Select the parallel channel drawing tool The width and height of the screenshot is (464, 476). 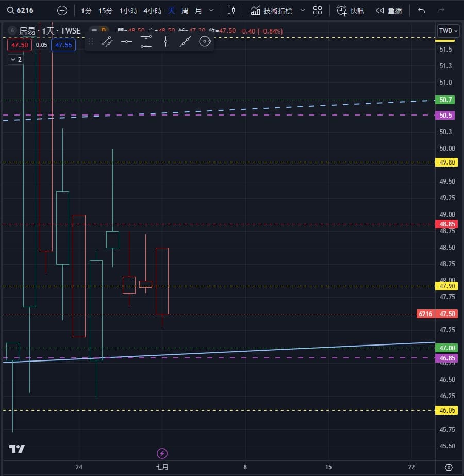(x=107, y=41)
